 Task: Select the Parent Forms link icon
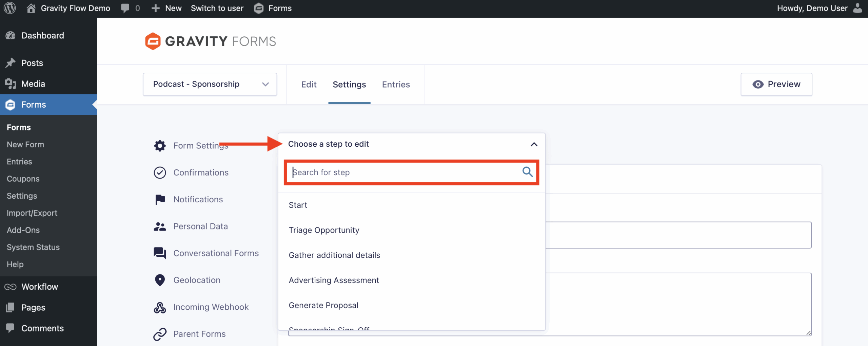(x=159, y=333)
